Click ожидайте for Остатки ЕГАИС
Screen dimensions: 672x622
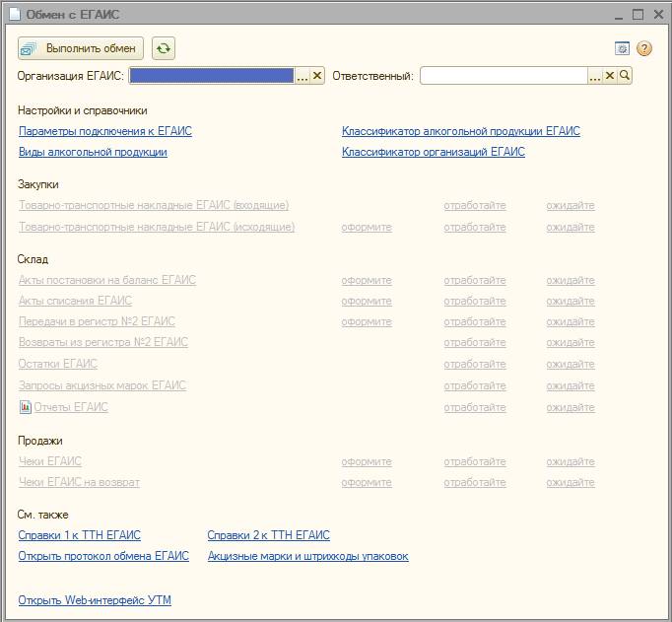571,365
